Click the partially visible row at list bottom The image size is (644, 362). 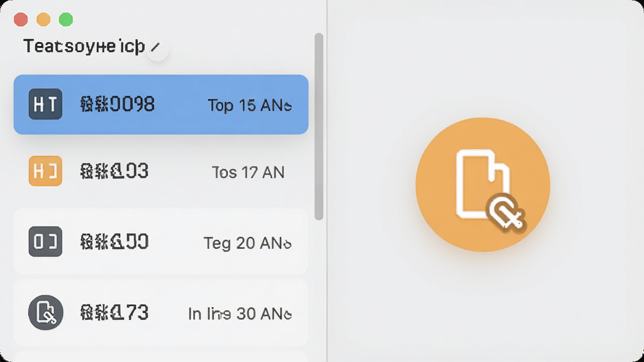[x=161, y=356]
